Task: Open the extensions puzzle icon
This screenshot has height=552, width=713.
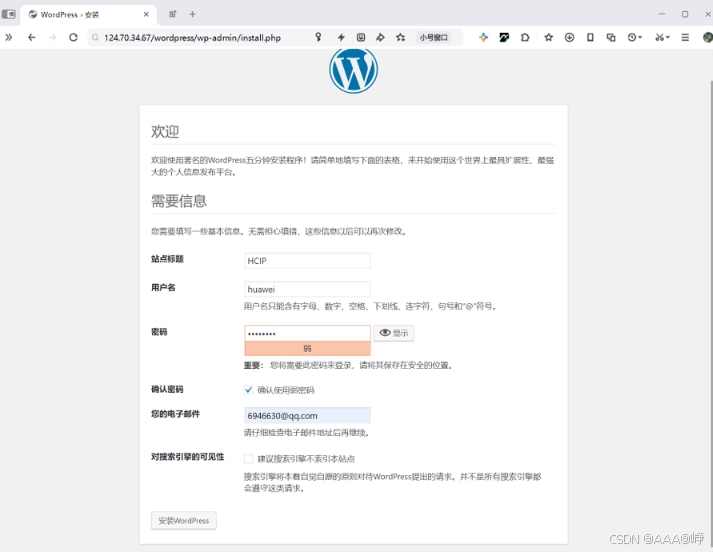Action: (525, 37)
